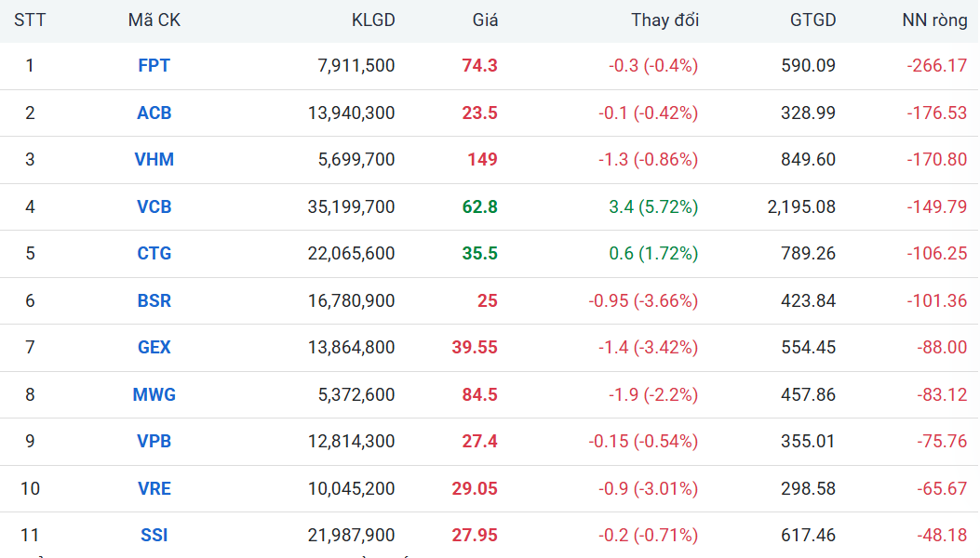Click GEX price 39.55
The height and width of the screenshot is (558, 980).
(x=475, y=348)
